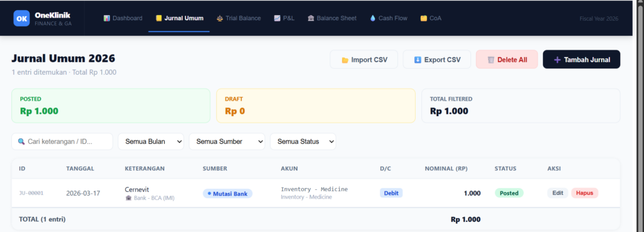Focus the Cari keterangan / ID search field
The image size is (644, 232).
click(62, 141)
